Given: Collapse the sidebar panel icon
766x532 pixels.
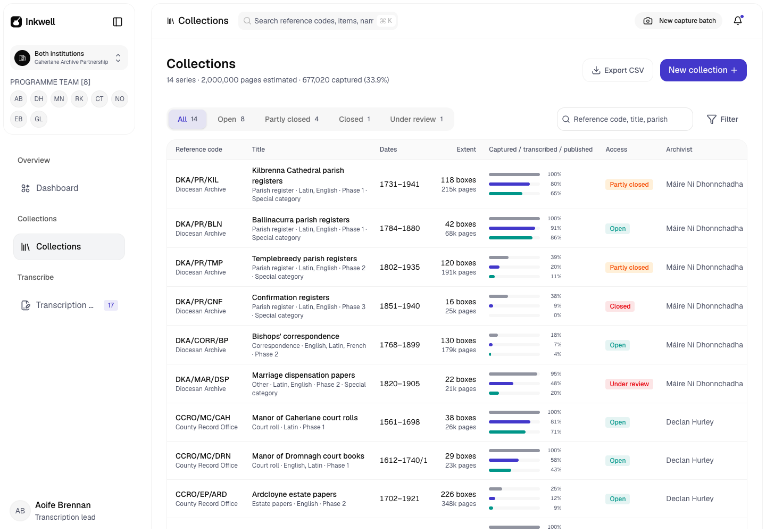Looking at the screenshot, I should tap(118, 22).
